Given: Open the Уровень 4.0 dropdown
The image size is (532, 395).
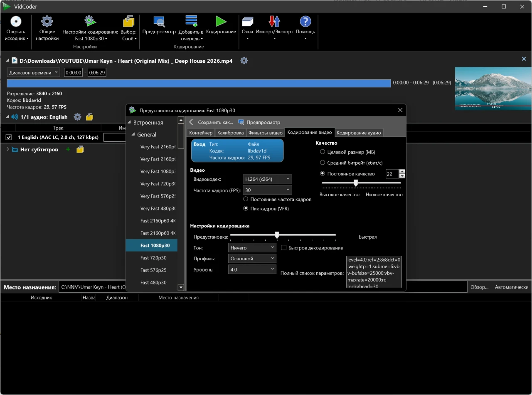Looking at the screenshot, I should (x=252, y=269).
